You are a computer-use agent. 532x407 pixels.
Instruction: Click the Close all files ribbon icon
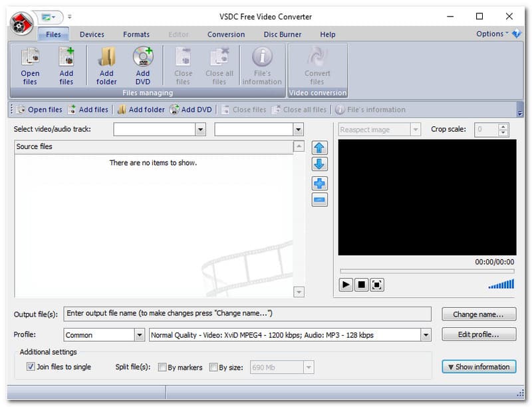[x=219, y=66]
